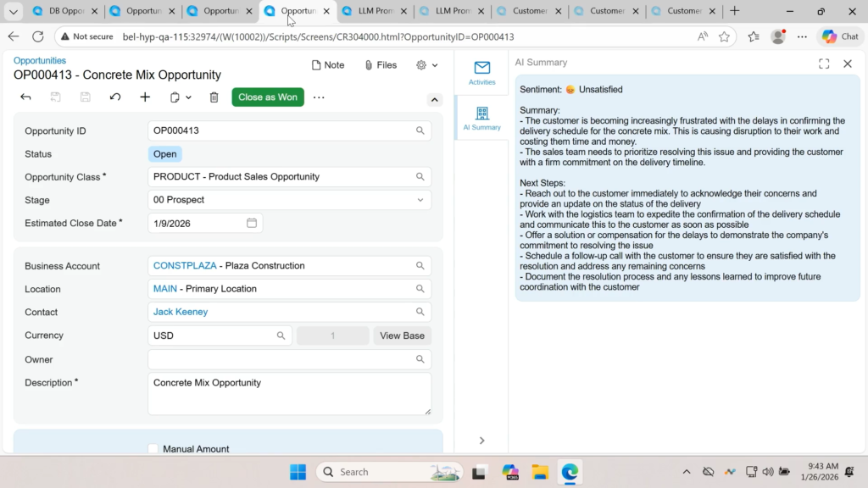Collapse the form header with chevron
This screenshot has width=868, height=488.
[435, 100]
